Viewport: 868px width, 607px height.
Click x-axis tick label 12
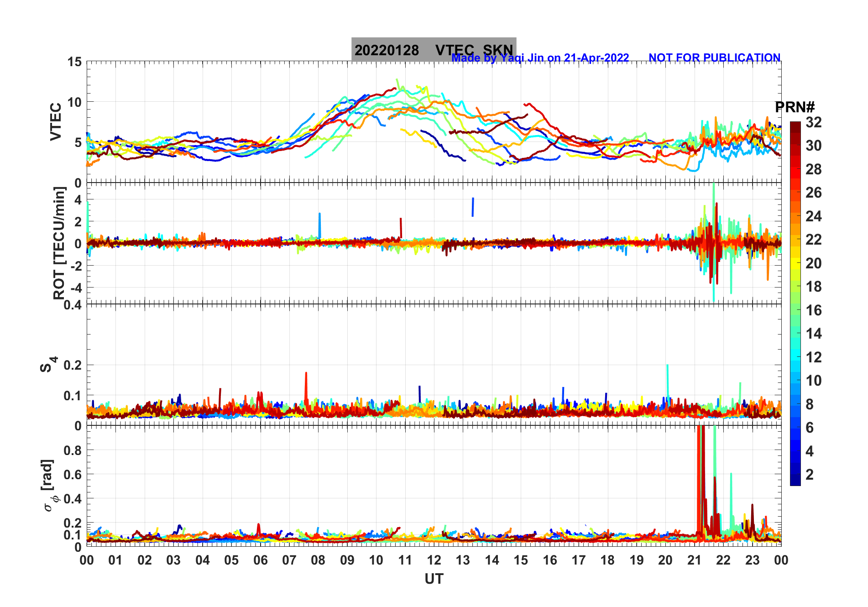pyautogui.click(x=434, y=560)
